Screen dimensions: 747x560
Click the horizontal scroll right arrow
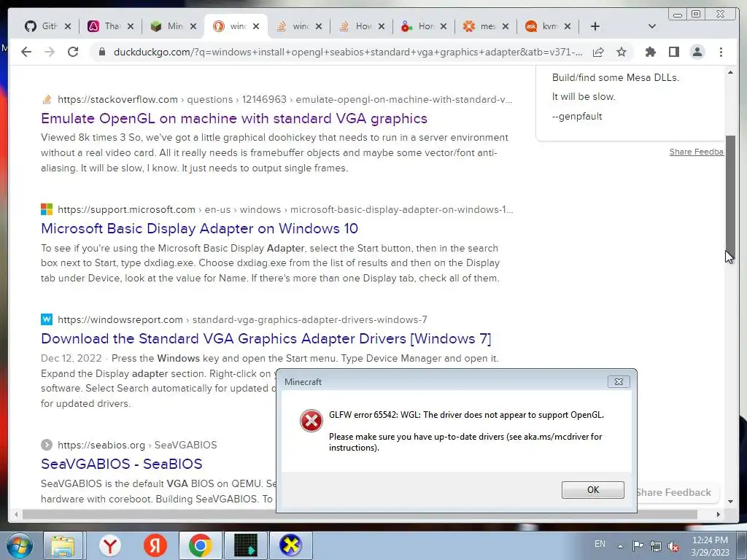719,514
